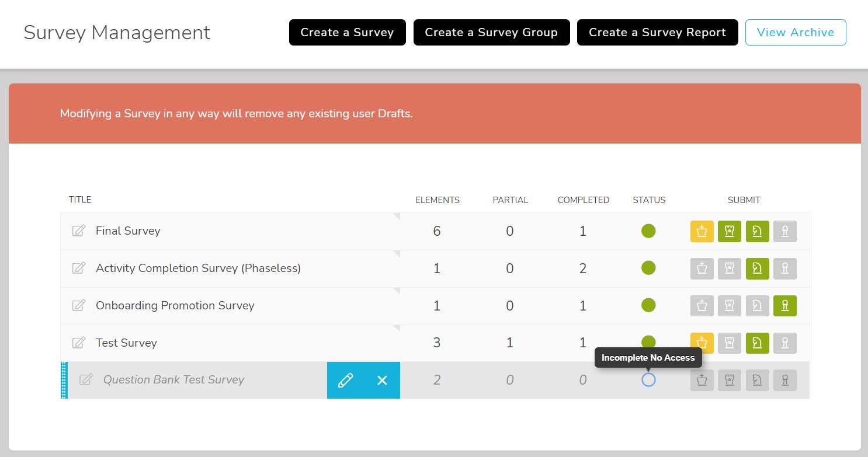Click the Create a Survey button
The width and height of the screenshot is (868, 457).
point(347,32)
